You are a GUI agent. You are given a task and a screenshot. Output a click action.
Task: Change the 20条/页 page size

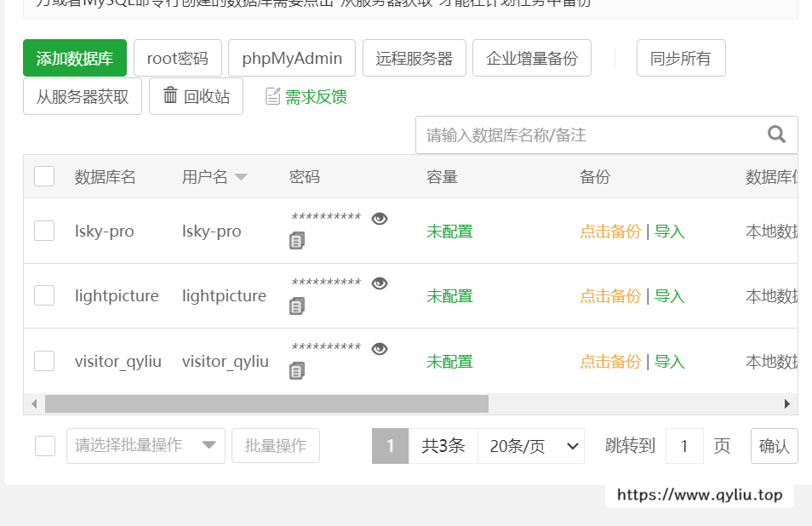pos(531,446)
